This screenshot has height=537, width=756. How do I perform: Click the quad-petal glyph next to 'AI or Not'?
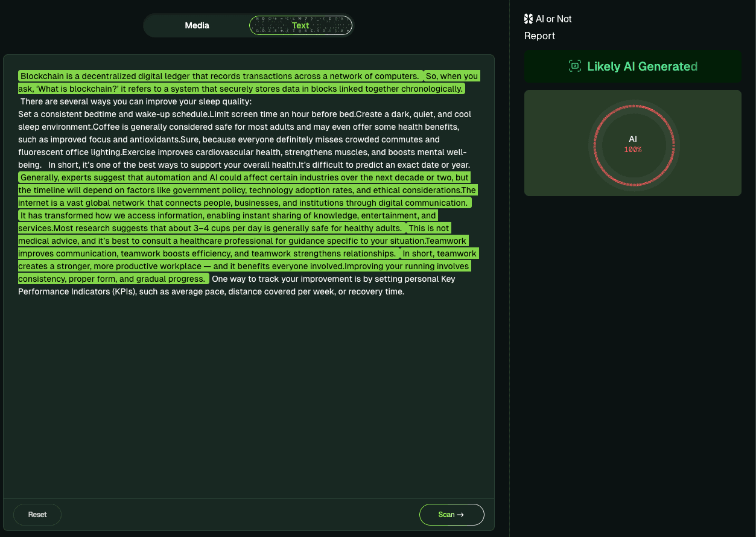[x=529, y=18]
